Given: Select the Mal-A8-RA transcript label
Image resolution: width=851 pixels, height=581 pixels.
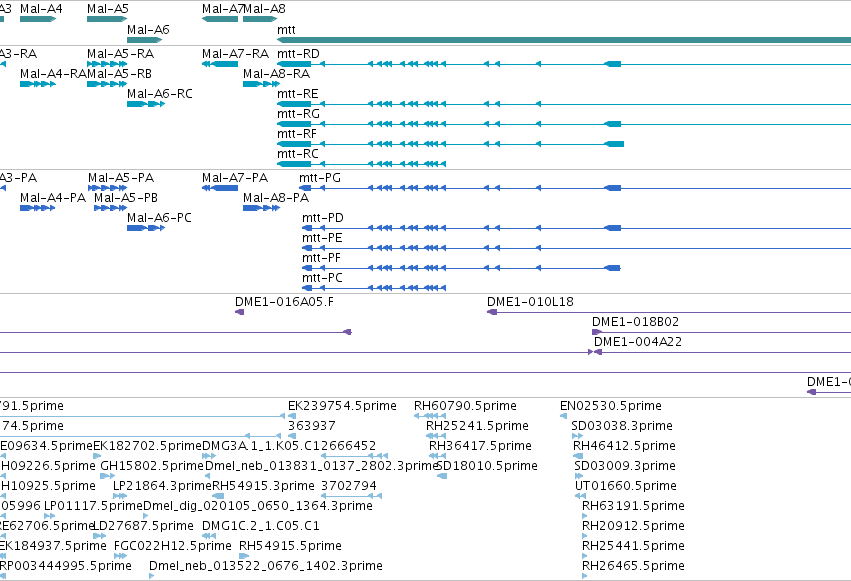Looking at the screenshot, I should click(x=277, y=74).
